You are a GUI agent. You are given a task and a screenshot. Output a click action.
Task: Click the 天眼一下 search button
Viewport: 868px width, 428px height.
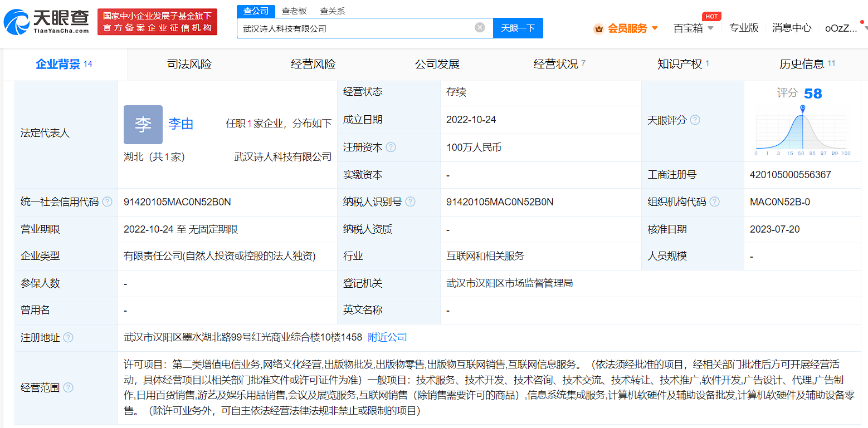pyautogui.click(x=518, y=28)
